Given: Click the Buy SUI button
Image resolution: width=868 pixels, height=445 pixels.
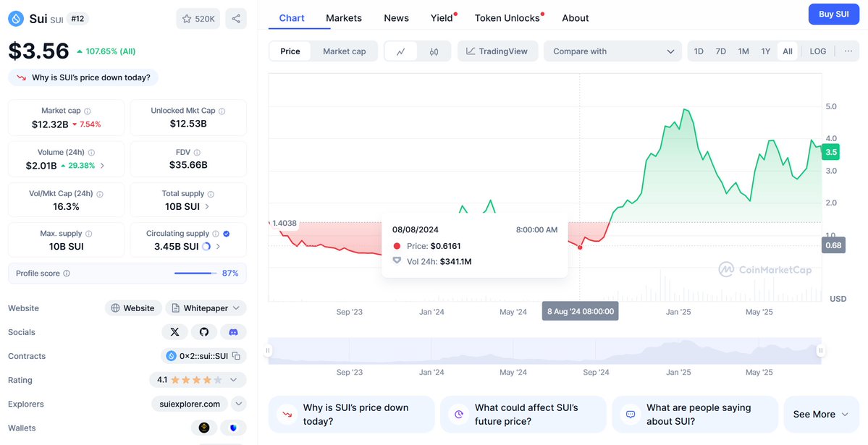Looking at the screenshot, I should click(834, 14).
